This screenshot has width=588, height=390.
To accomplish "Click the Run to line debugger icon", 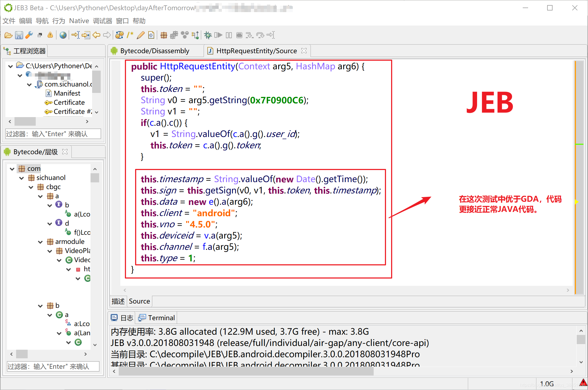I will [270, 35].
